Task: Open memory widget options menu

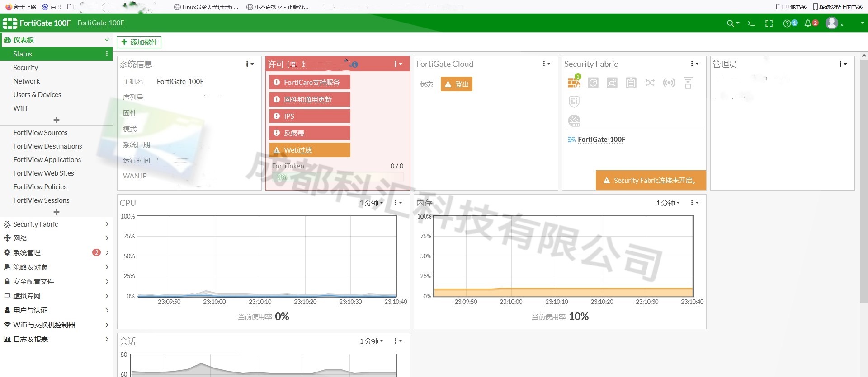Action: 694,203
